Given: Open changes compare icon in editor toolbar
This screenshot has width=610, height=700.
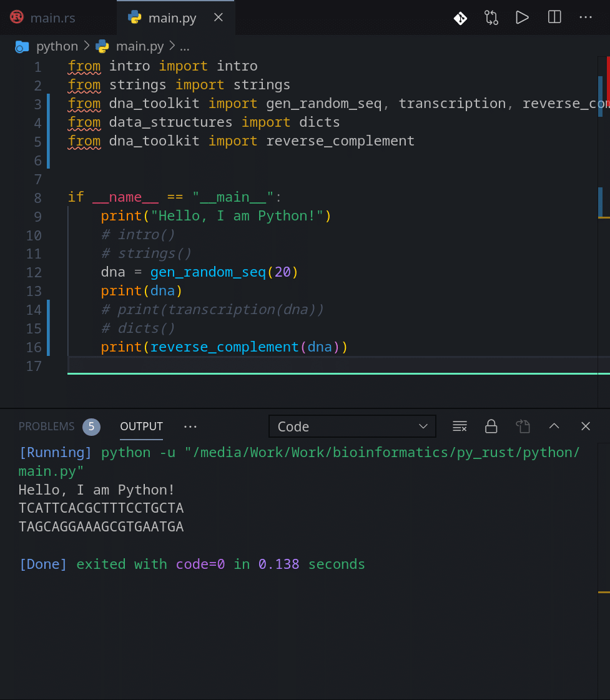Looking at the screenshot, I should click(491, 18).
